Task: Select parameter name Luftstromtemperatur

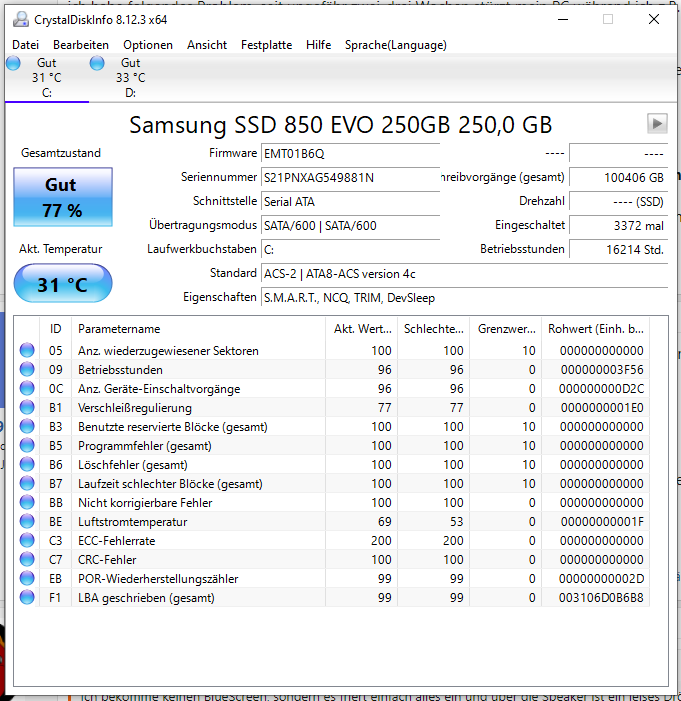Action: pos(132,522)
